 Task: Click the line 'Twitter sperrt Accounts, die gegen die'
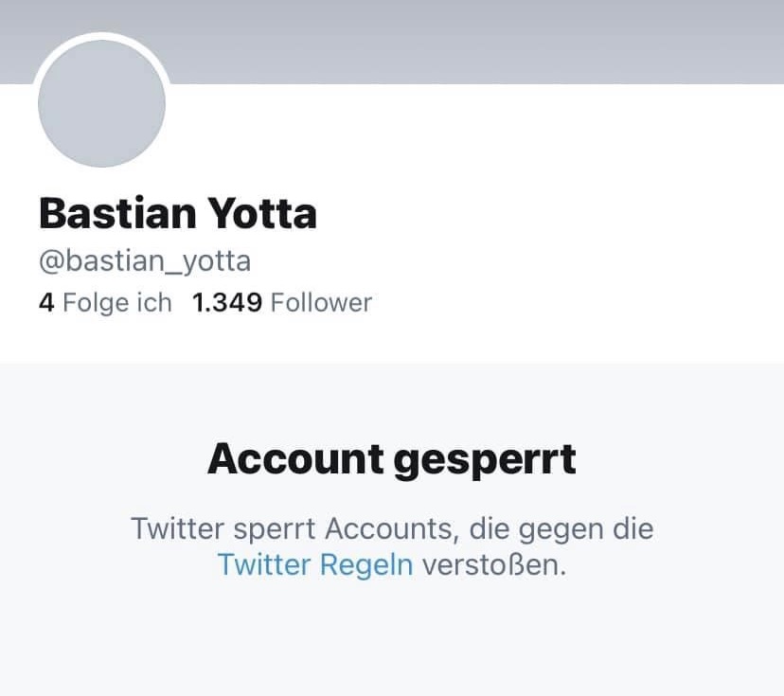[392, 527]
